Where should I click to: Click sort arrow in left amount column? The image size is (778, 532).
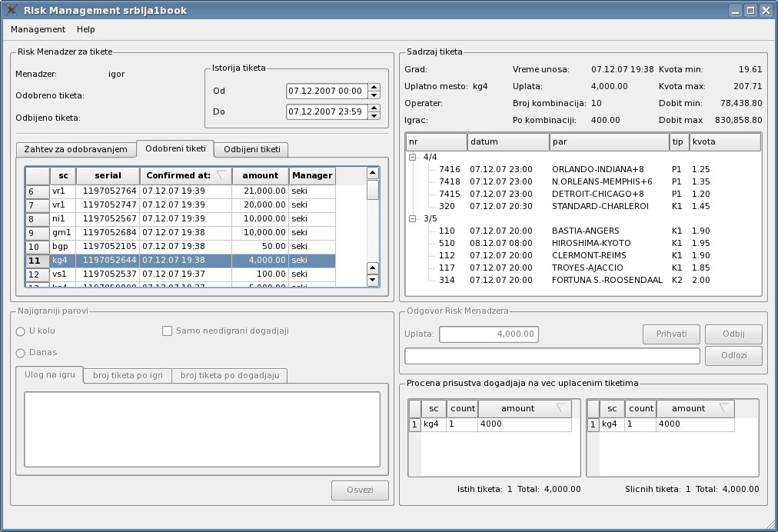pyautogui.click(x=560, y=408)
